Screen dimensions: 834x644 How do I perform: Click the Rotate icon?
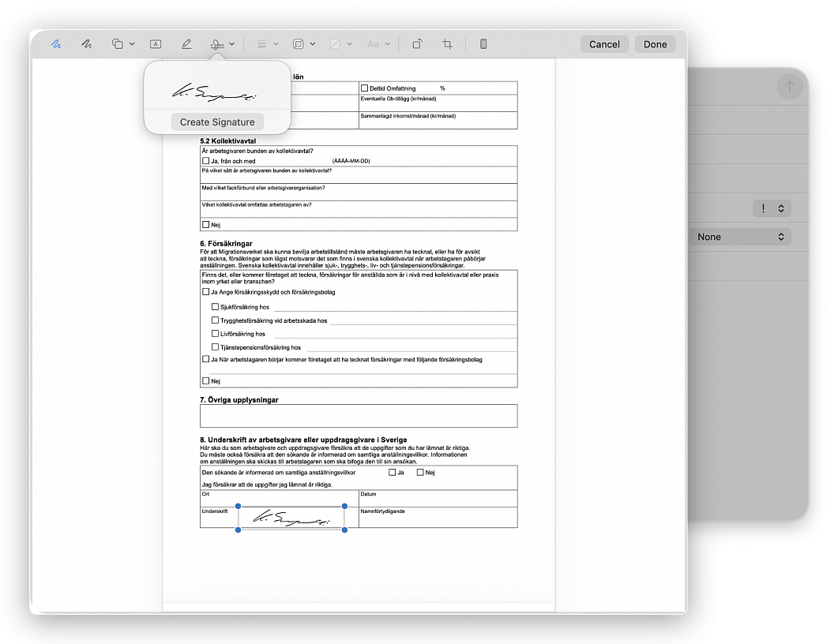(418, 44)
